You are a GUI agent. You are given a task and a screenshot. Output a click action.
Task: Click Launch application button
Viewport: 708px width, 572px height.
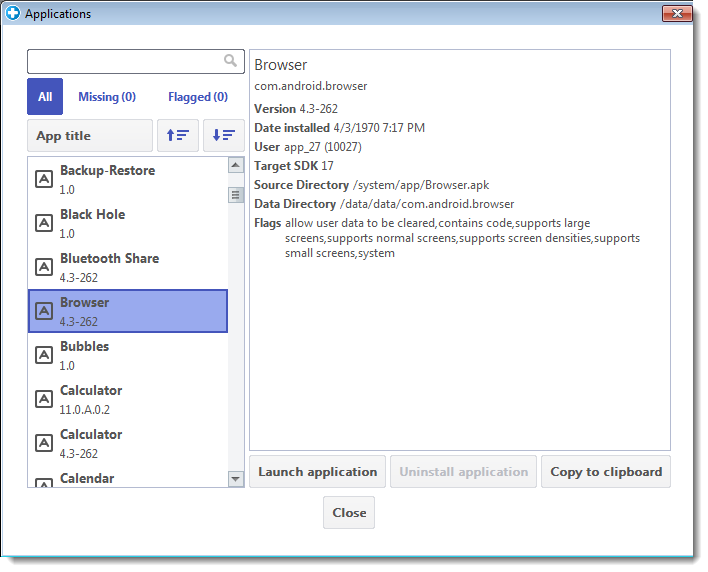pyautogui.click(x=317, y=472)
